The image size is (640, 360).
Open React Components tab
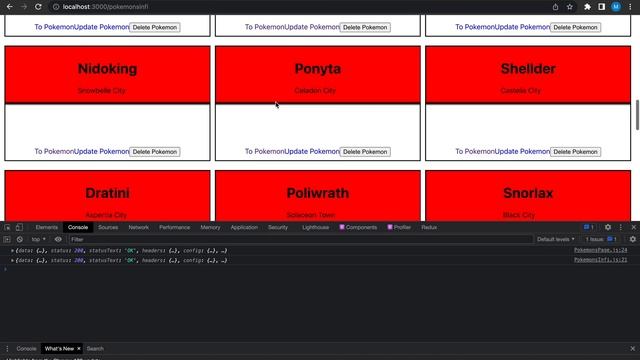coord(358,227)
